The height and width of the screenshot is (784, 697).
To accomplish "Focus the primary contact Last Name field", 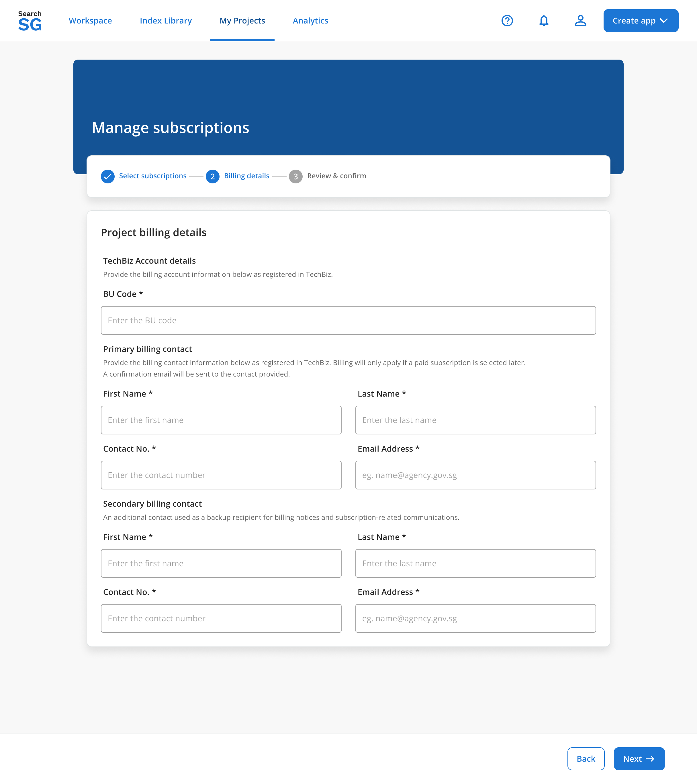I will [476, 420].
